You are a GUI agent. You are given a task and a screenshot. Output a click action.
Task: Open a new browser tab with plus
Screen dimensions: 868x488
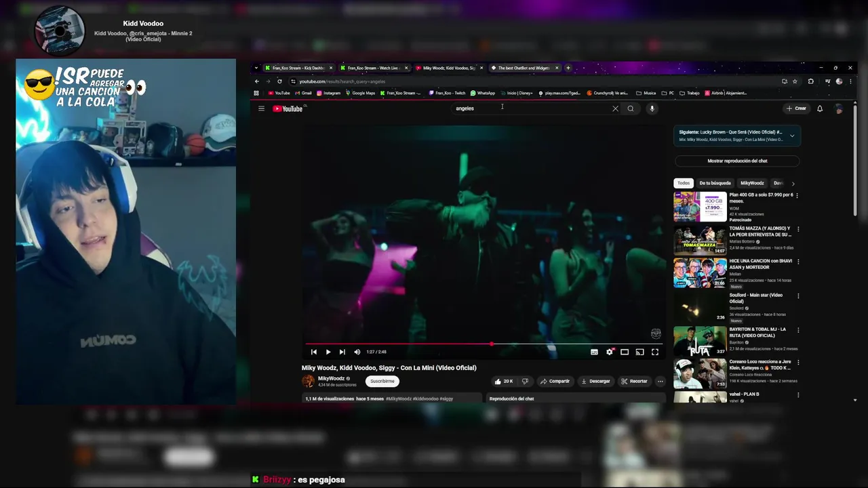click(568, 68)
